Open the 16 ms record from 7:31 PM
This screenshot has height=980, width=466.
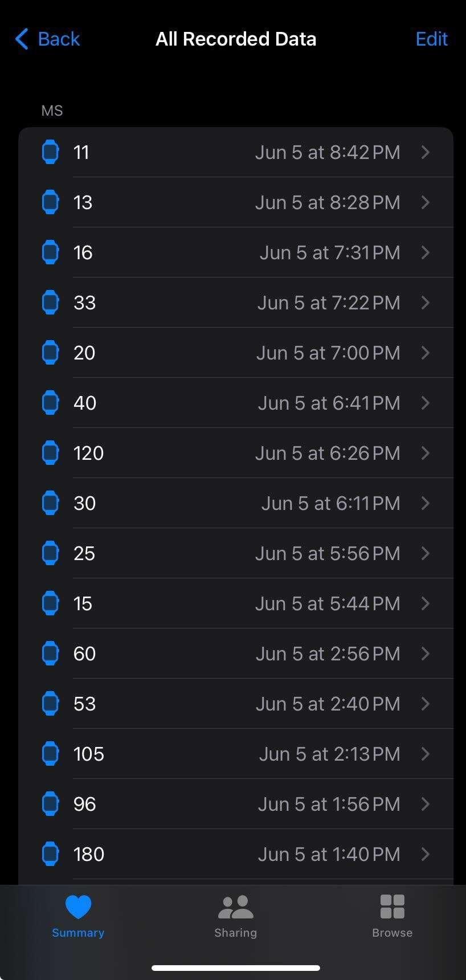point(236,252)
